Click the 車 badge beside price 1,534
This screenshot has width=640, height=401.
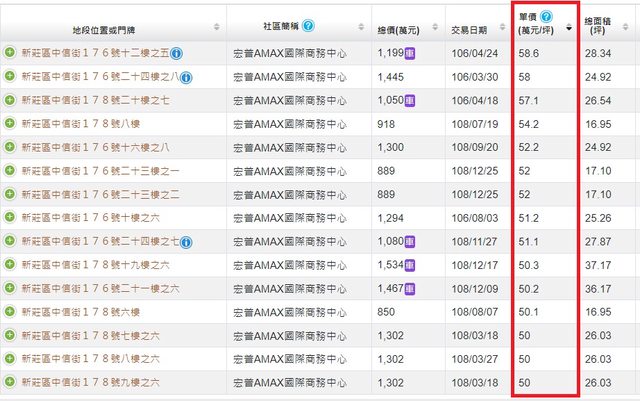coord(411,265)
